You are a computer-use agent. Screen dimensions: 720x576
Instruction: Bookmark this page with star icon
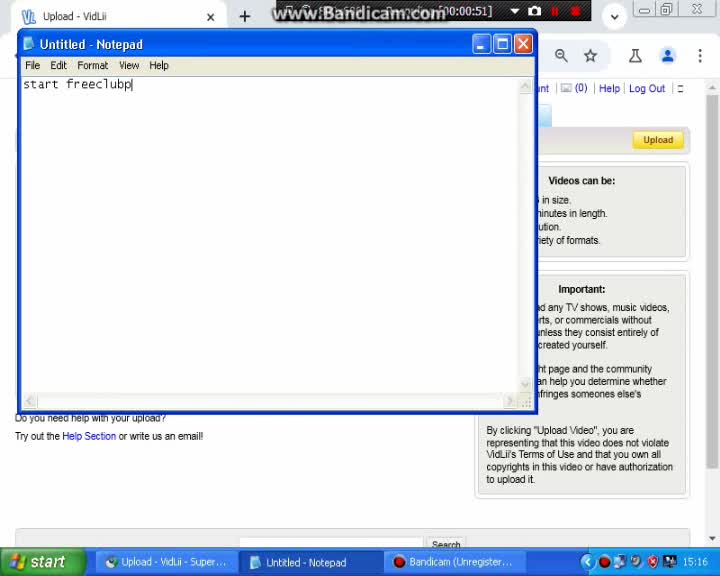[x=591, y=56]
